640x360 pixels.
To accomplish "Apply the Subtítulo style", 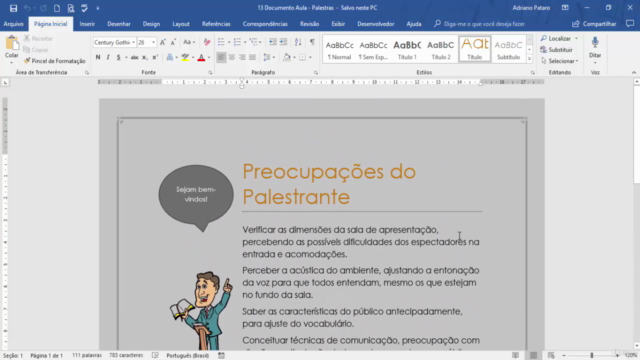I will (508, 49).
